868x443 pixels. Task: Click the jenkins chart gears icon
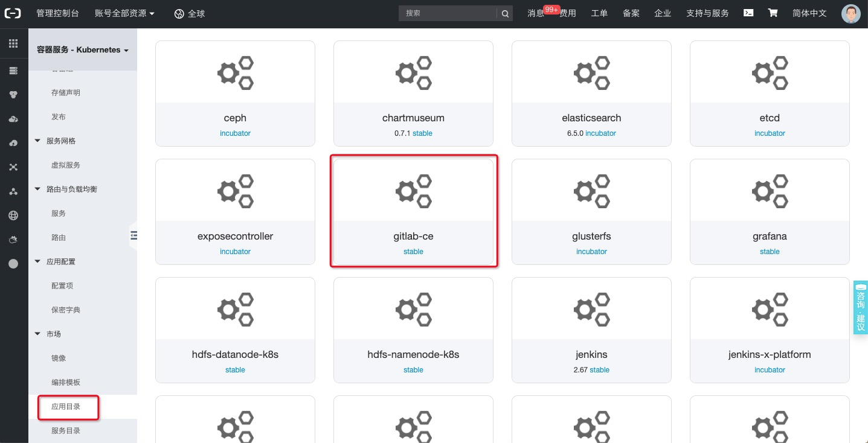[x=591, y=310]
